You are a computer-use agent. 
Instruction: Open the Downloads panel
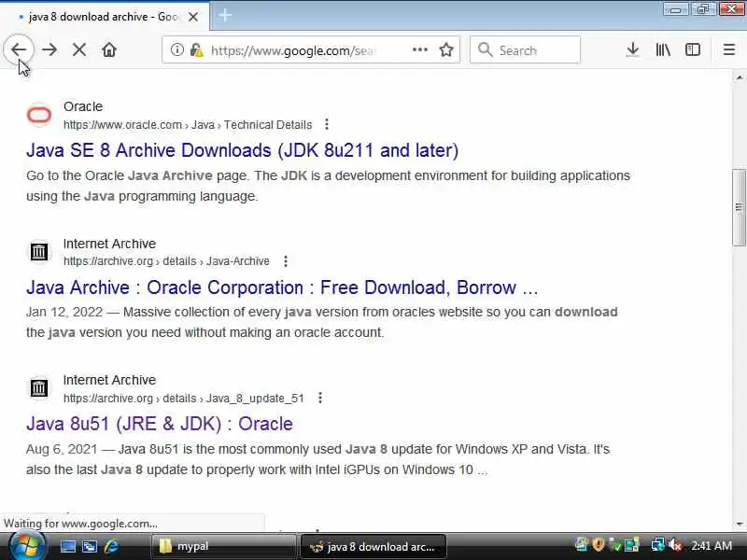633,49
